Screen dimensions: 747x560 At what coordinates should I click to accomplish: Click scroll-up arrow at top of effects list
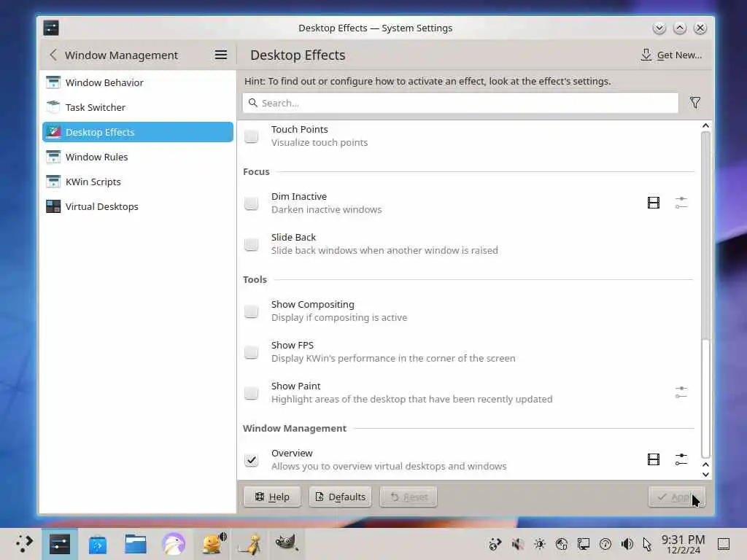(705, 125)
